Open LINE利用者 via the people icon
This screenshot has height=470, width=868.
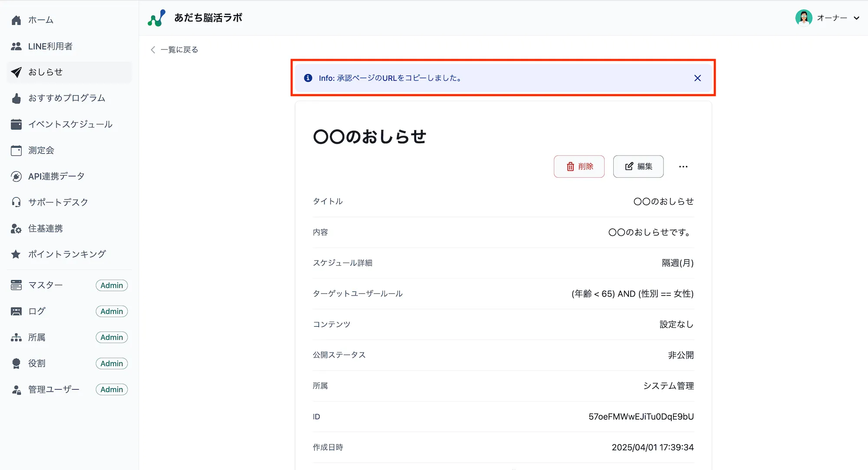(x=16, y=46)
